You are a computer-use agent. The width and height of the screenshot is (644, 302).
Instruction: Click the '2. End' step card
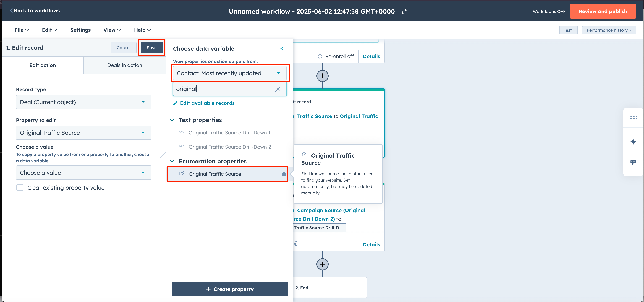[330, 288]
